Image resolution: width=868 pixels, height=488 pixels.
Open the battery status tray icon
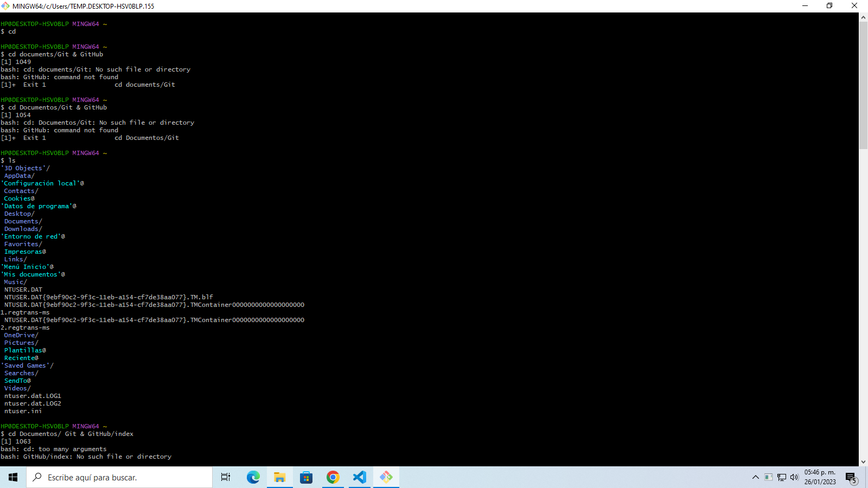(768, 477)
